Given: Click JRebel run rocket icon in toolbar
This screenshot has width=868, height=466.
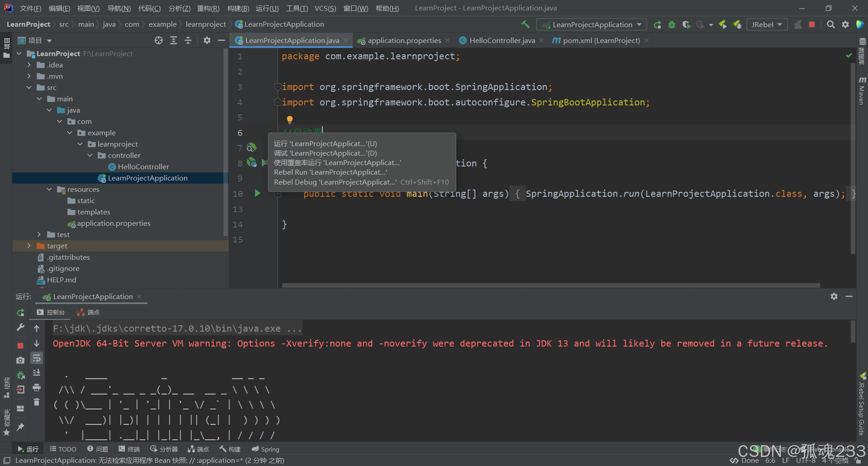Looking at the screenshot, I should 723,25.
